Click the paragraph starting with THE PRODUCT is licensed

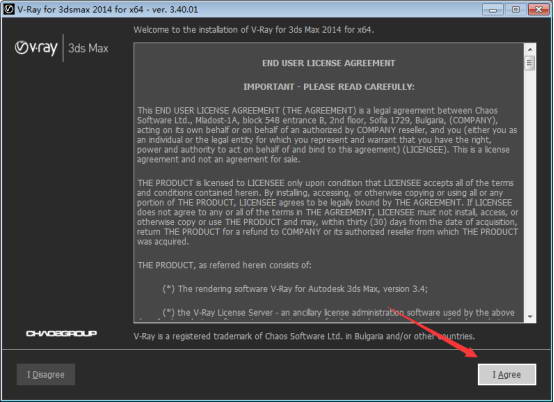click(x=328, y=212)
